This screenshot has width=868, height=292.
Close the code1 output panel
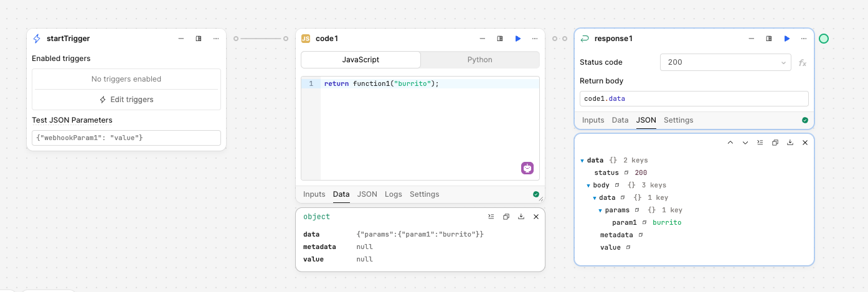coord(536,217)
